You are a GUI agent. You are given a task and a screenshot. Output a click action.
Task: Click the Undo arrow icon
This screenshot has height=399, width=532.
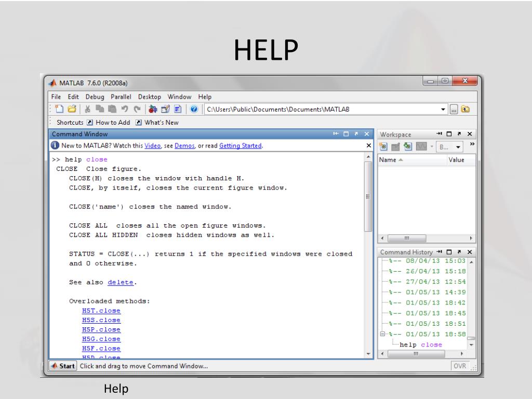coord(125,109)
